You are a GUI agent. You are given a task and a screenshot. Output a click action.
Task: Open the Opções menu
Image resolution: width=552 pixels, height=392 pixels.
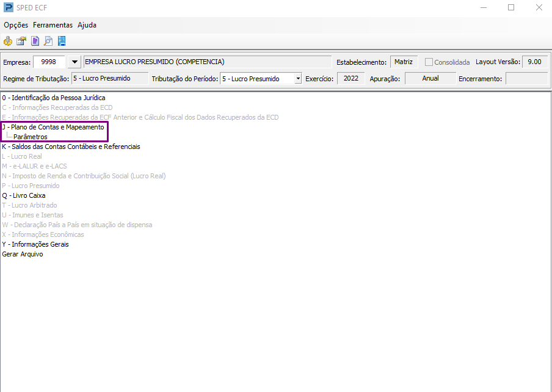pyautogui.click(x=16, y=25)
